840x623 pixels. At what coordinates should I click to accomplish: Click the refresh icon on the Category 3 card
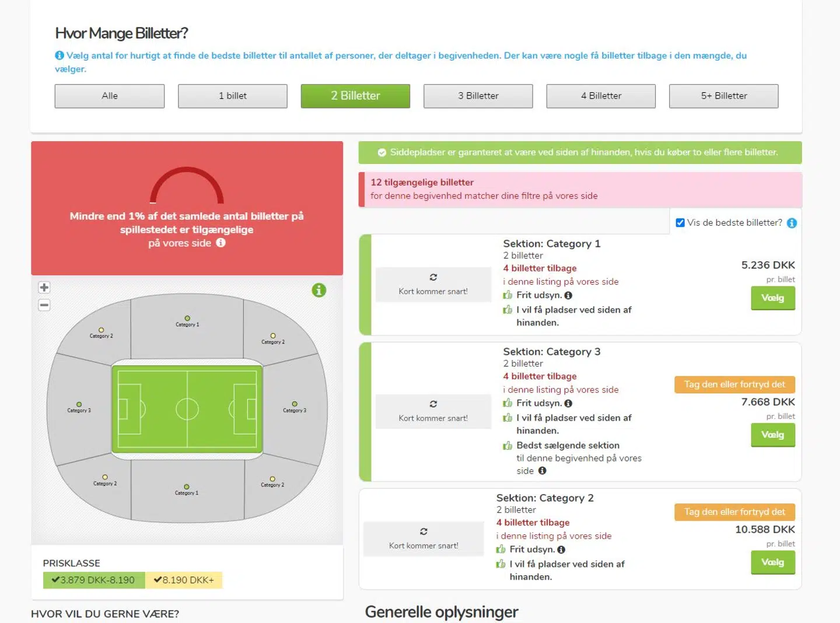point(433,404)
